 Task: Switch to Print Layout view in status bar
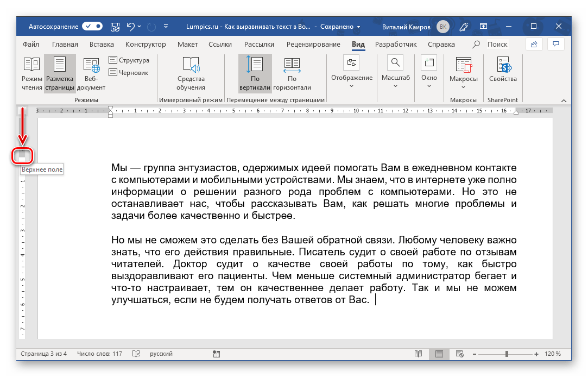click(439, 354)
